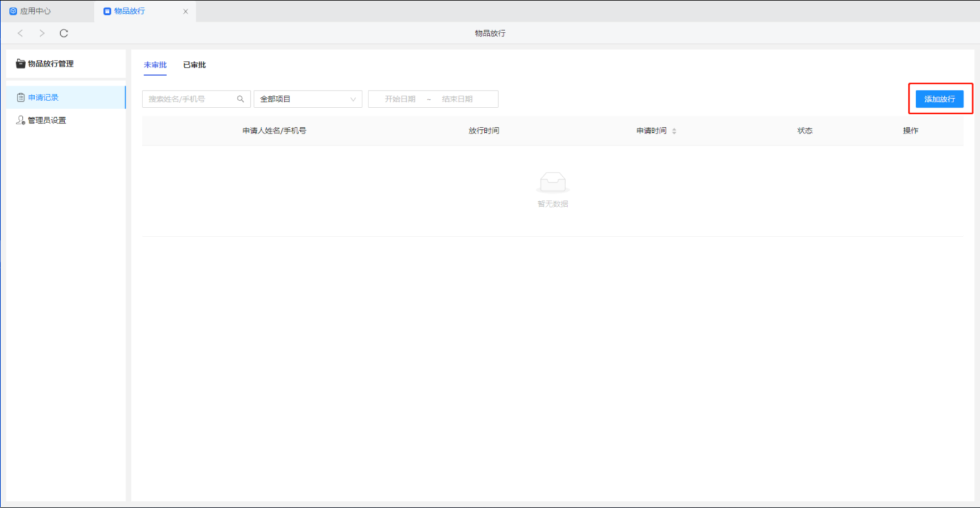Pick a 结束日期 end date

(457, 99)
